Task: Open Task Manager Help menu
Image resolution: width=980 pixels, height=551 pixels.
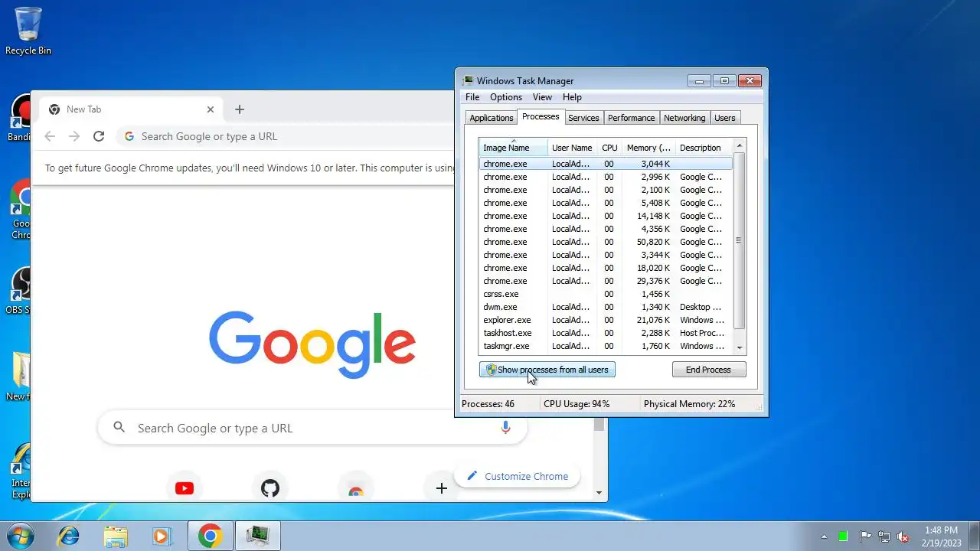Action: [x=572, y=97]
